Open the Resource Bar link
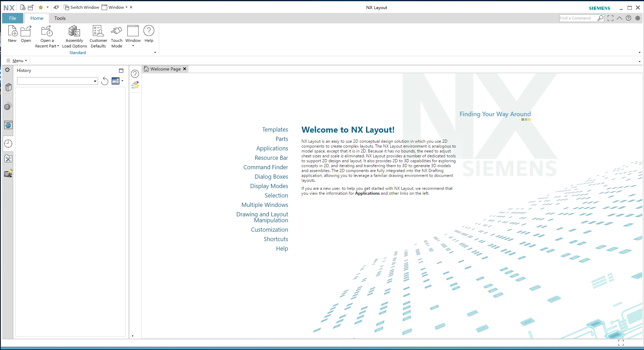Image resolution: width=644 pixels, height=350 pixels. point(271,158)
